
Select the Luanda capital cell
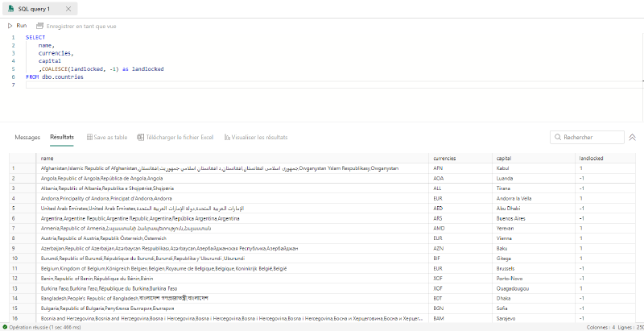(534, 179)
